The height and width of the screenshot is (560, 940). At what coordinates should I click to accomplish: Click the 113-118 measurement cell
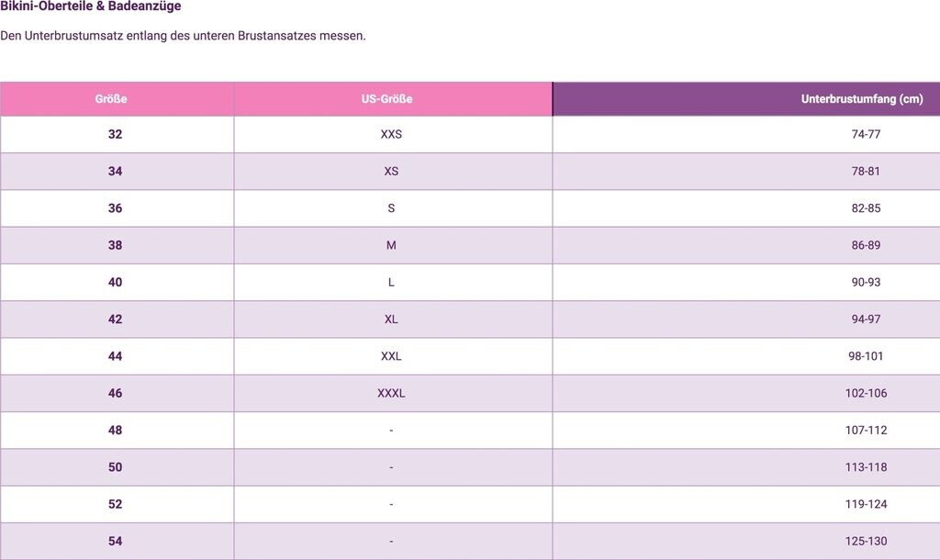coord(866,467)
